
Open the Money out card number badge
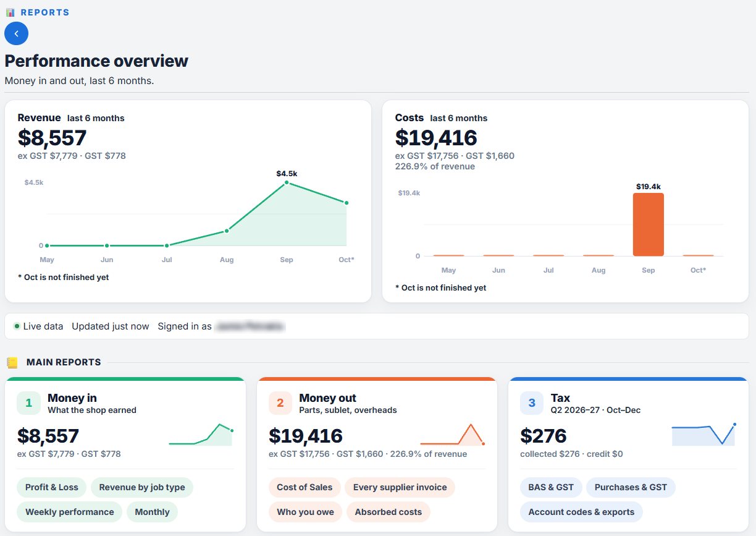(x=280, y=403)
